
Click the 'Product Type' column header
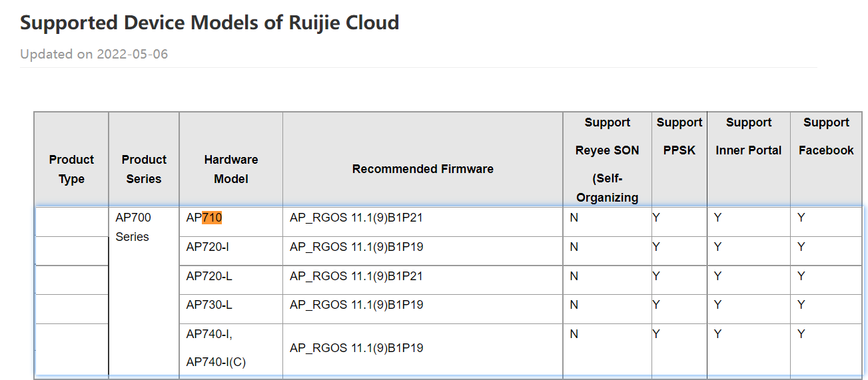click(71, 169)
